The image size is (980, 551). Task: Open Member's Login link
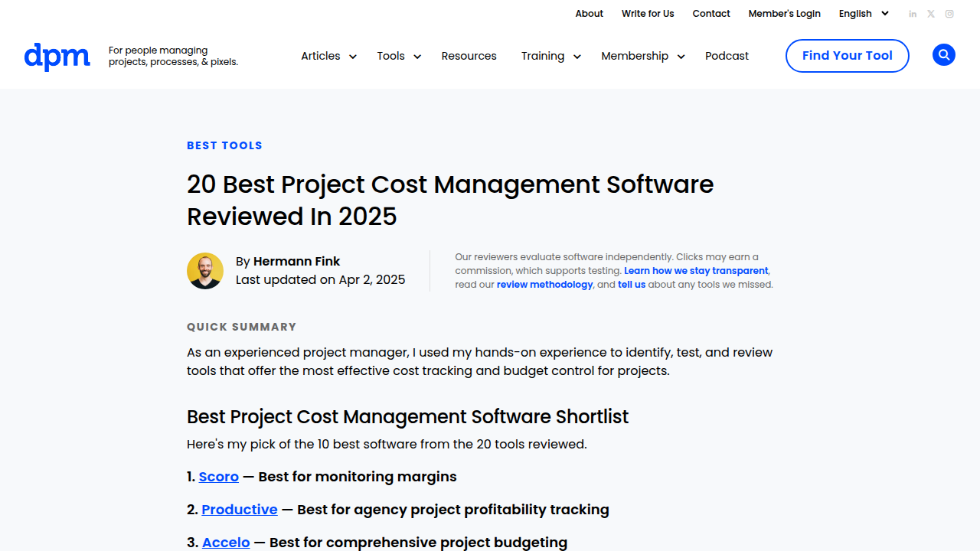click(x=784, y=14)
